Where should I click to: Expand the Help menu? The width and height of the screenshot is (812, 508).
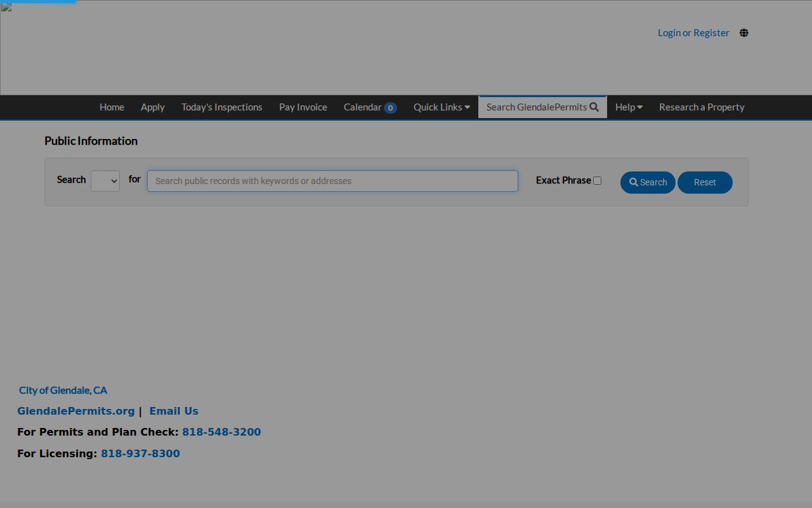tap(629, 107)
